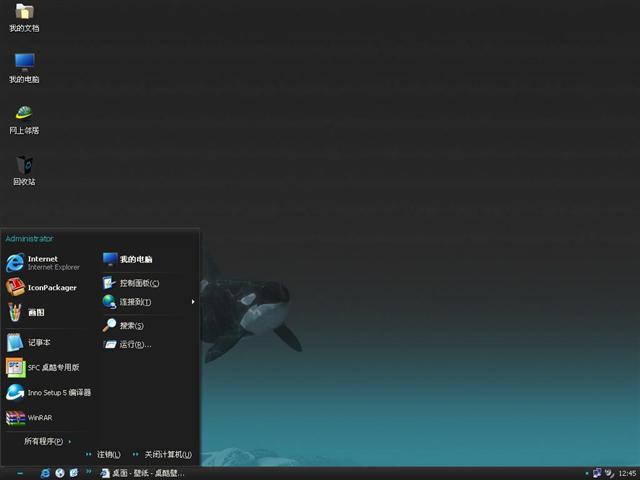This screenshot has height=480, width=640.
Task: Select the 我的电脑 desktop monitor icon
Action: pyautogui.click(x=24, y=68)
